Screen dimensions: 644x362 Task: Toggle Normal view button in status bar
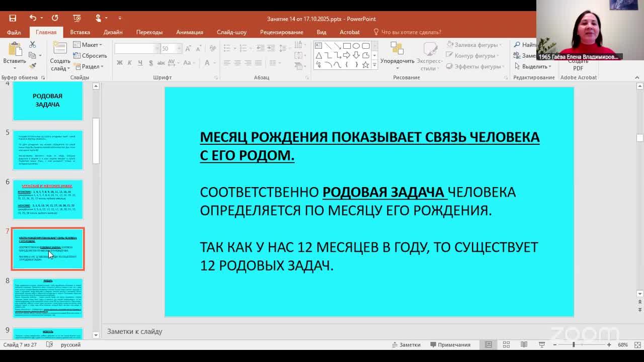click(488, 344)
